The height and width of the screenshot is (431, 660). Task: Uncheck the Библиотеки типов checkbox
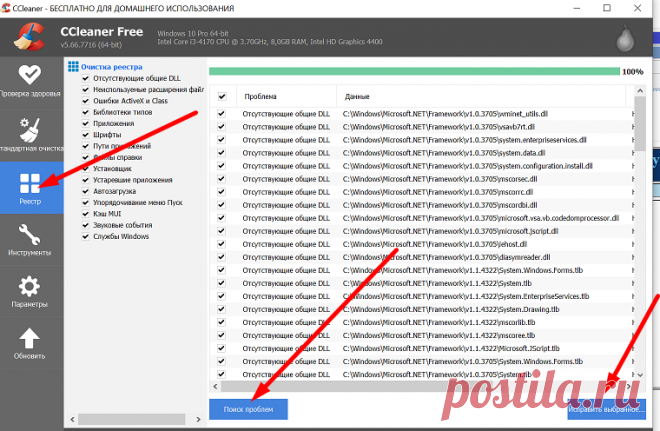pos(85,112)
